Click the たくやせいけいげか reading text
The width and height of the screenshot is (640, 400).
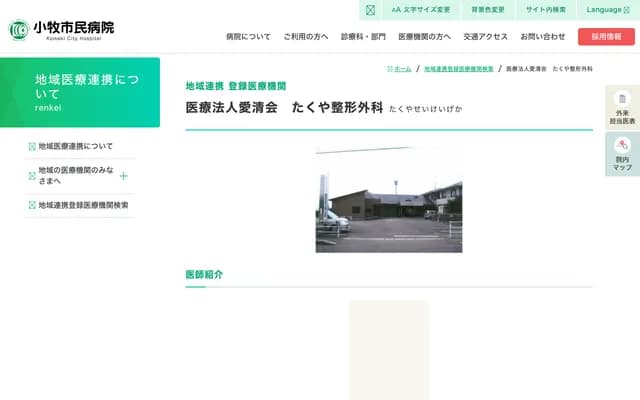pos(426,109)
